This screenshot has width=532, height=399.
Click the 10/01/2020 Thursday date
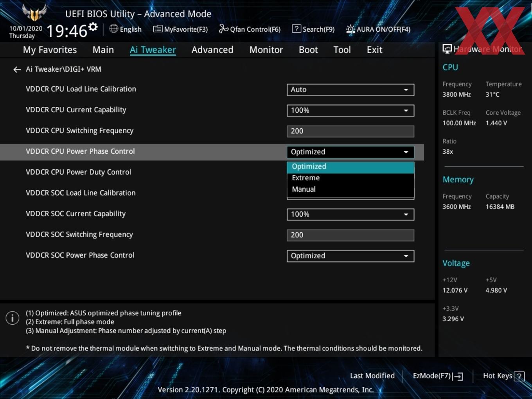click(x=26, y=32)
